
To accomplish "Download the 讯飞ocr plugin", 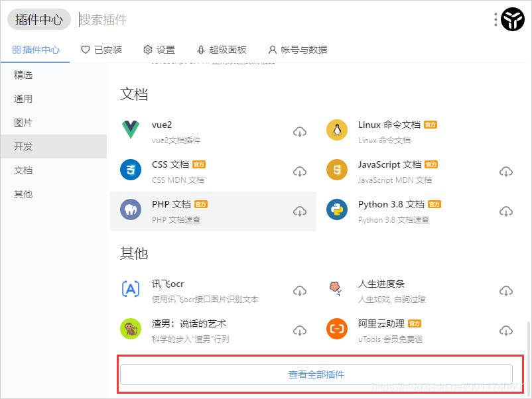I will click(300, 291).
